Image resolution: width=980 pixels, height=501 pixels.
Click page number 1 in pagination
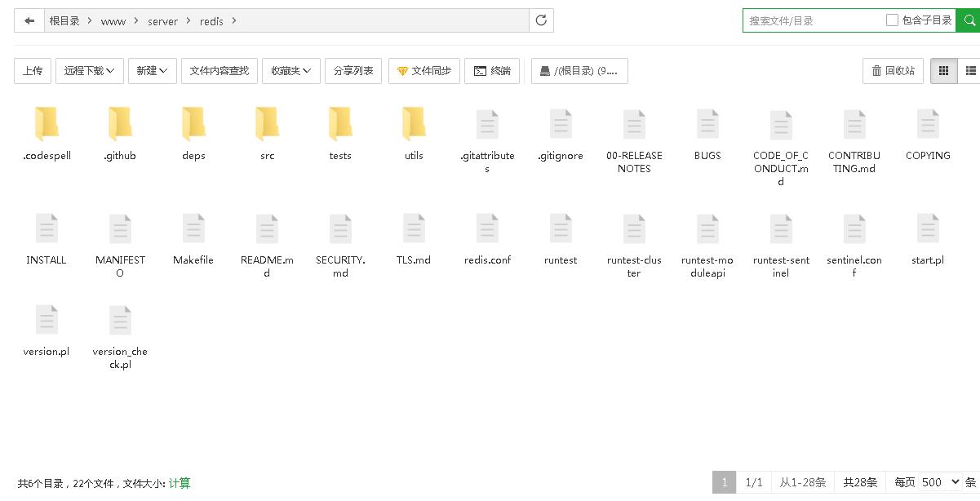coord(724,482)
